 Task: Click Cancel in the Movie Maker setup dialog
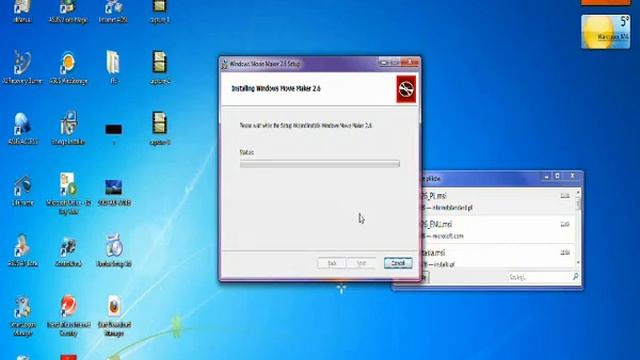[x=398, y=263]
